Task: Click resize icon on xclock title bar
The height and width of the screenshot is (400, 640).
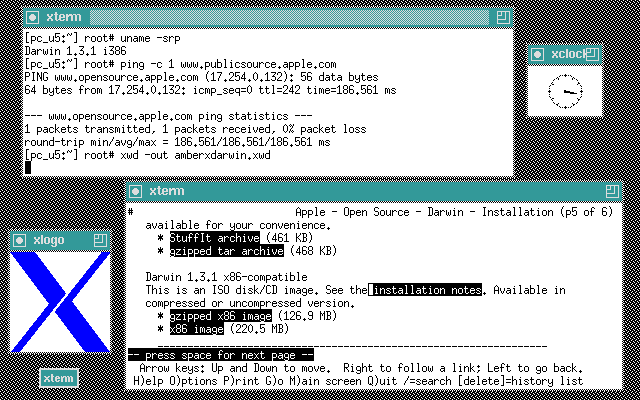Action: pyautogui.click(x=593, y=54)
